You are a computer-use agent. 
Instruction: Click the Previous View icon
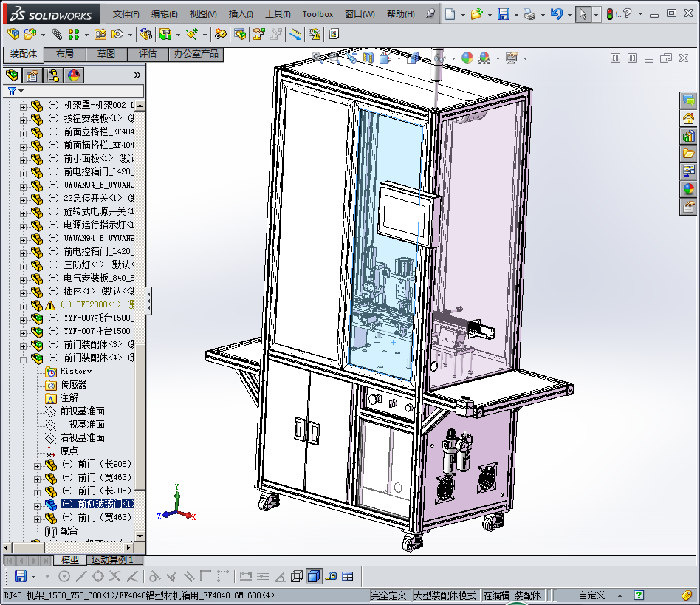pos(351,57)
